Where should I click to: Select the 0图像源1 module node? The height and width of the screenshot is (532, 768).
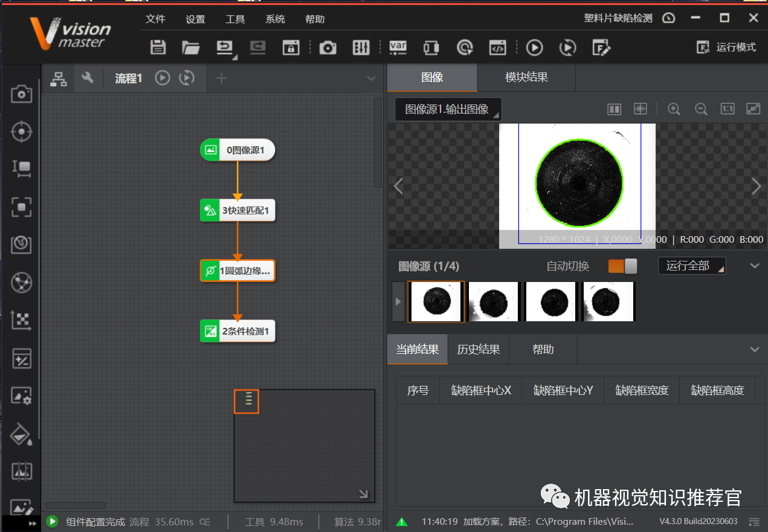[x=237, y=150]
